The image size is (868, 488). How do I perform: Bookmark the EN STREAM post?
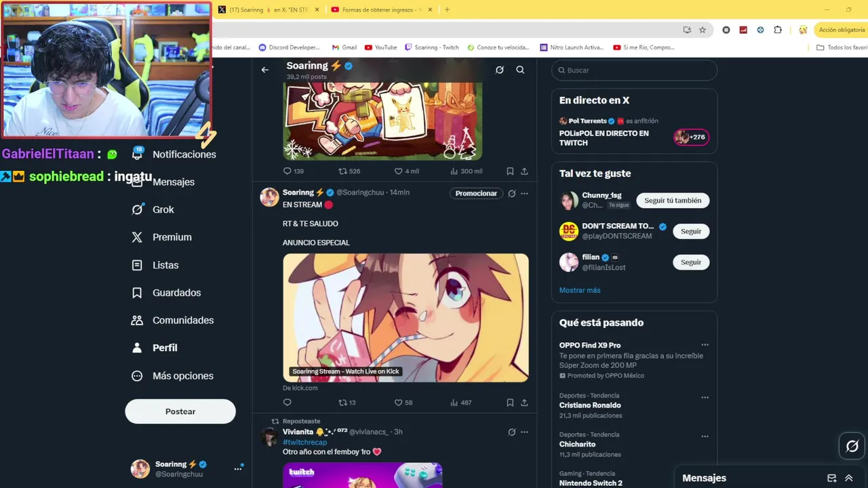click(510, 403)
